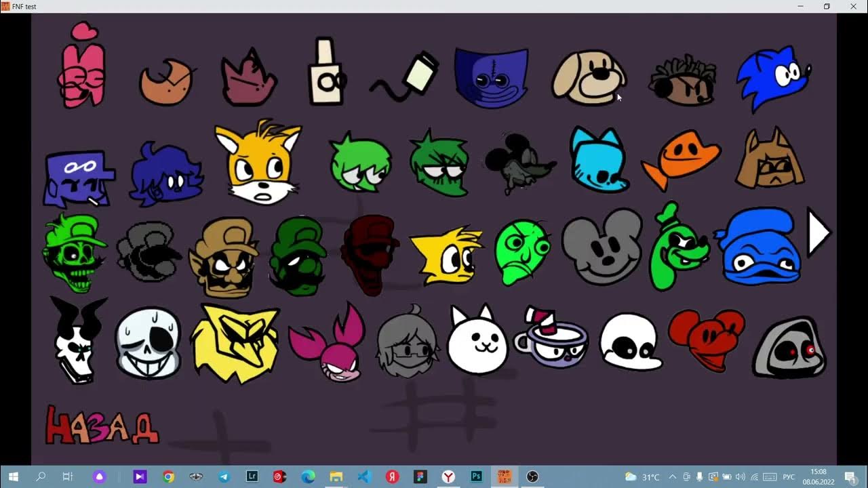Choose the dark green spiky-haired frowning face

point(439,164)
